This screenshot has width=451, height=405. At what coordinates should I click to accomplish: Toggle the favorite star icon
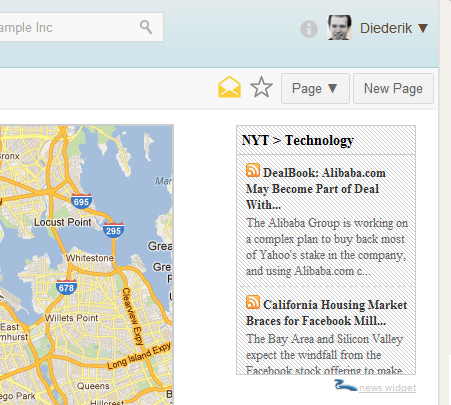[261, 87]
